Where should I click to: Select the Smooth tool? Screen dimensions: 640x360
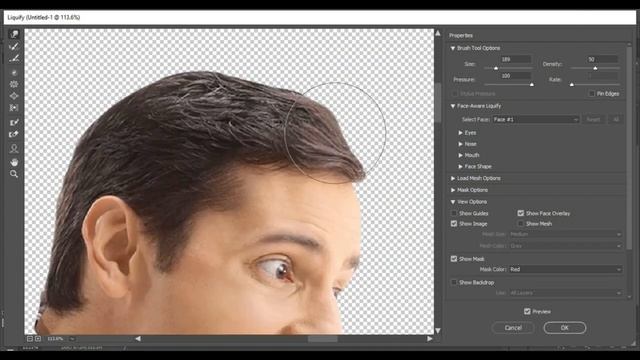(14, 58)
